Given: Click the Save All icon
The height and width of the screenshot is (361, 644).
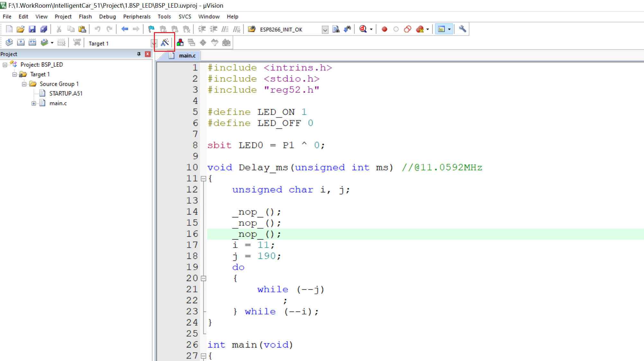Looking at the screenshot, I should coord(44,29).
